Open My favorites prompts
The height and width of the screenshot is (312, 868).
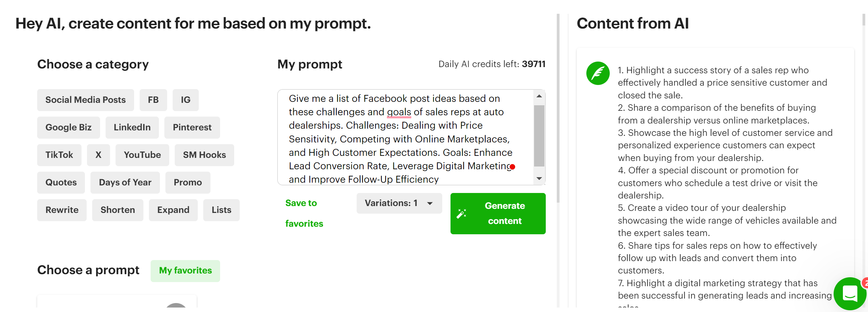pyautogui.click(x=185, y=271)
